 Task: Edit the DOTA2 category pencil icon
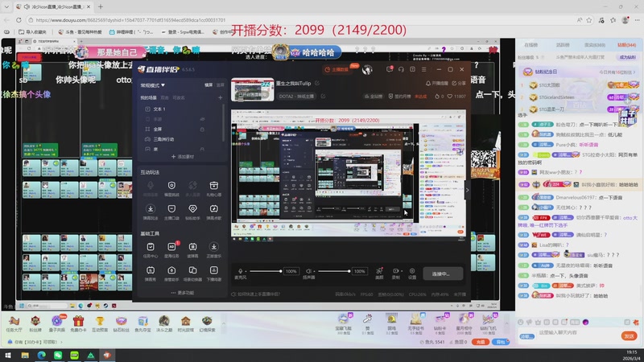pyautogui.click(x=324, y=97)
